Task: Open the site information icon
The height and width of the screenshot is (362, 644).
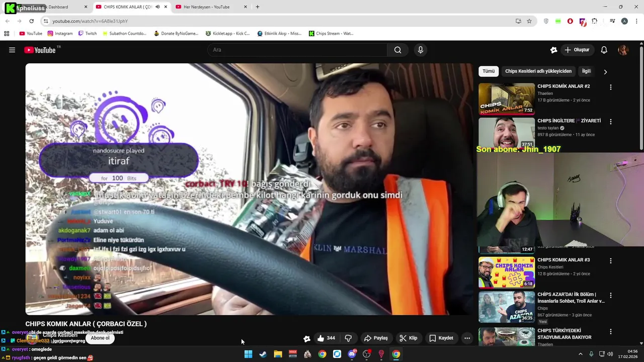Action: tap(46, 21)
